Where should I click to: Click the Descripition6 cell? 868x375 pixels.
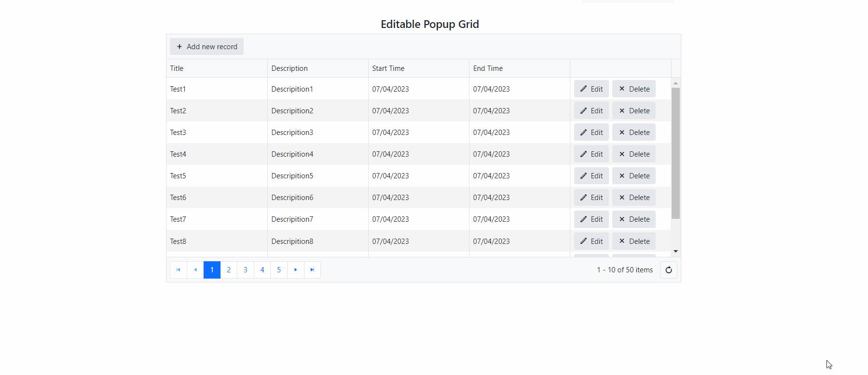coord(318,197)
